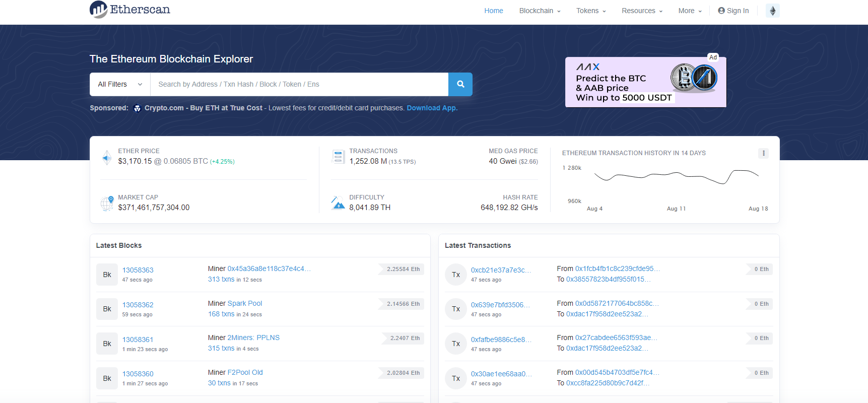Screen dimensions: 868x403
Task: Open block 13058360
Action: [x=138, y=374]
